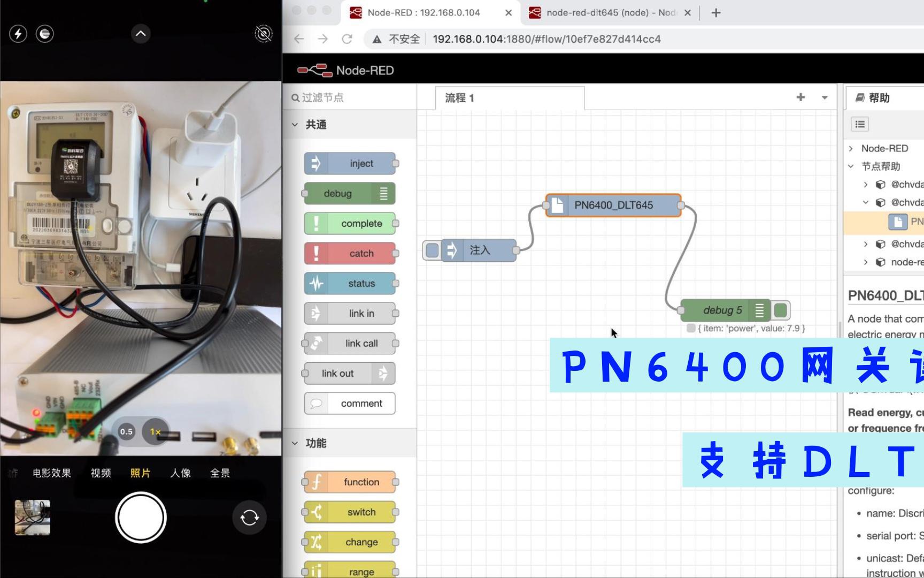Select the status palette node
924x578 pixels.
(x=350, y=284)
